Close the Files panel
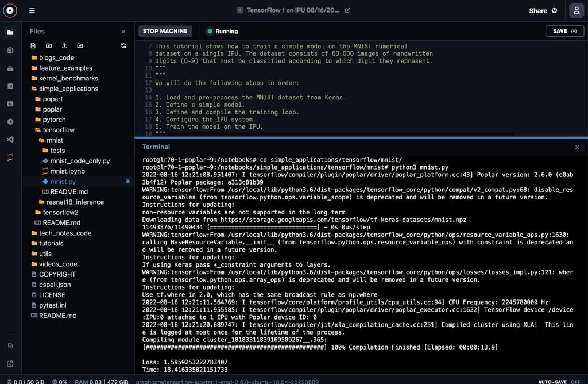The width and height of the screenshot is (588, 384). coord(123,32)
